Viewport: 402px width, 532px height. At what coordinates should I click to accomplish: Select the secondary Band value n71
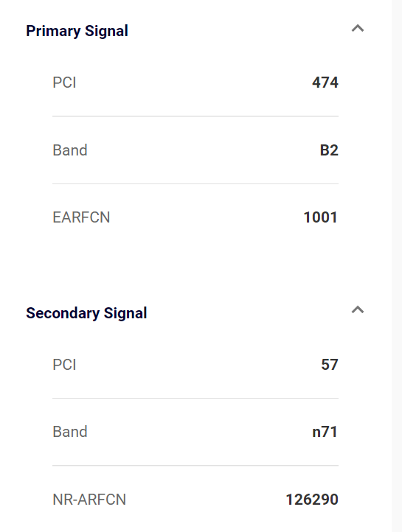(325, 432)
